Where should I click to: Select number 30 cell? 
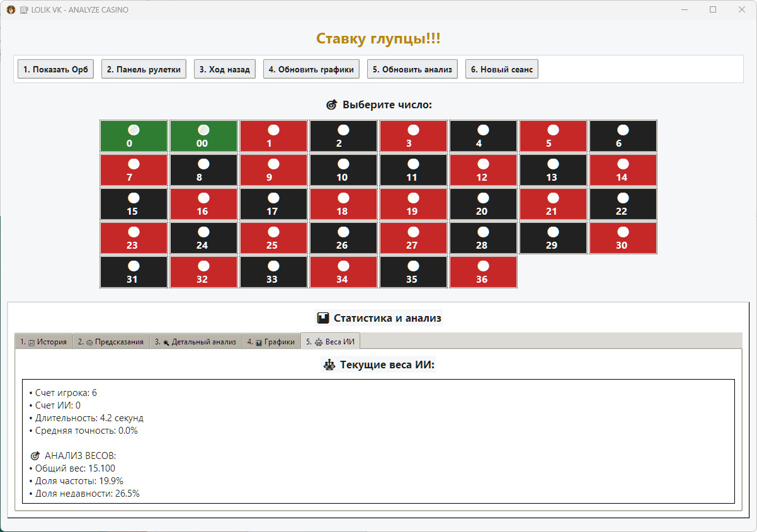tap(623, 238)
